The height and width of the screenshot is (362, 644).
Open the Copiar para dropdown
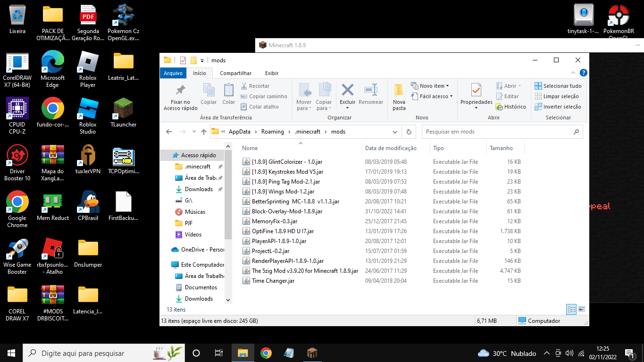pyautogui.click(x=324, y=105)
